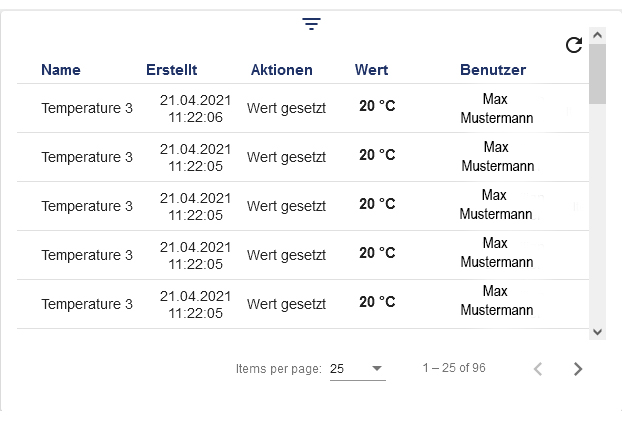
Task: Open the Items per page dropdown
Action: 357,369
